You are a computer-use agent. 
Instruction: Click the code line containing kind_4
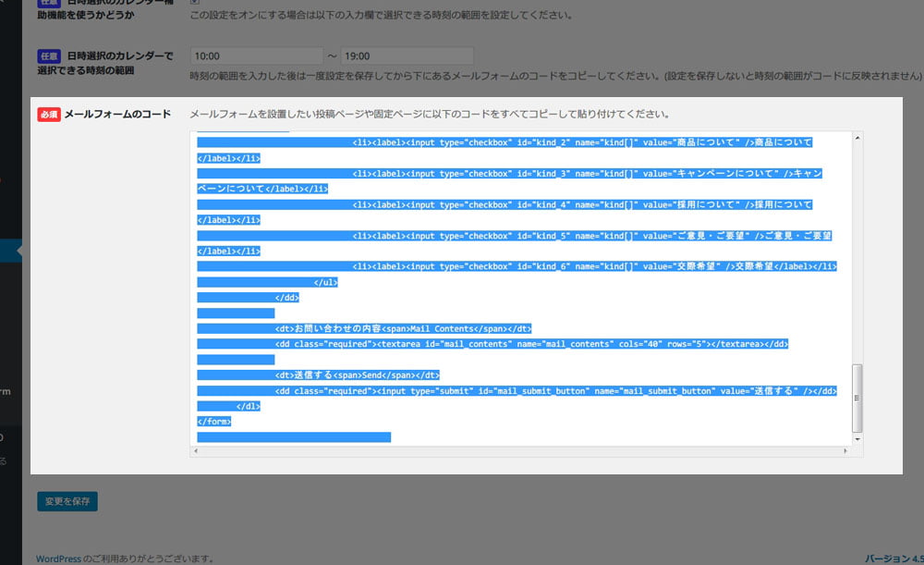[505, 204]
